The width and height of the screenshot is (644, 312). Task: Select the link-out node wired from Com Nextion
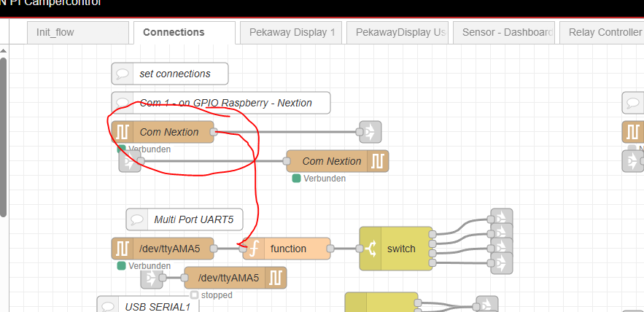click(x=371, y=132)
